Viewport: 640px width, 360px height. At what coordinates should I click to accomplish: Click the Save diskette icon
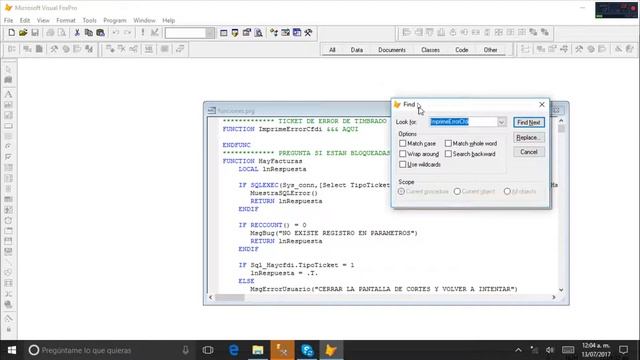point(35,33)
